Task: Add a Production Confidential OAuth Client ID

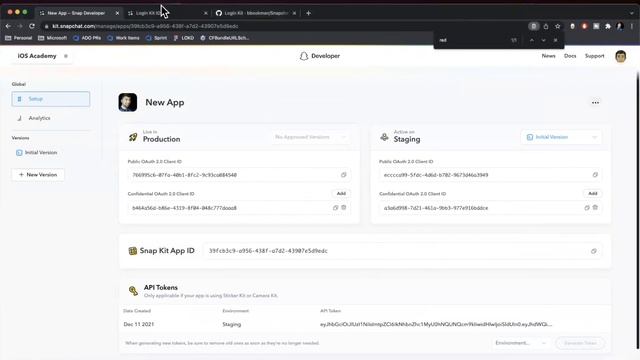Action: (341, 193)
